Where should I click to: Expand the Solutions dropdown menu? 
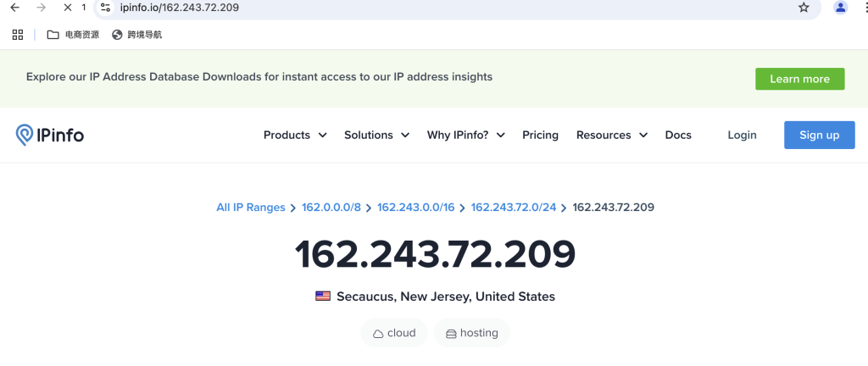point(376,135)
